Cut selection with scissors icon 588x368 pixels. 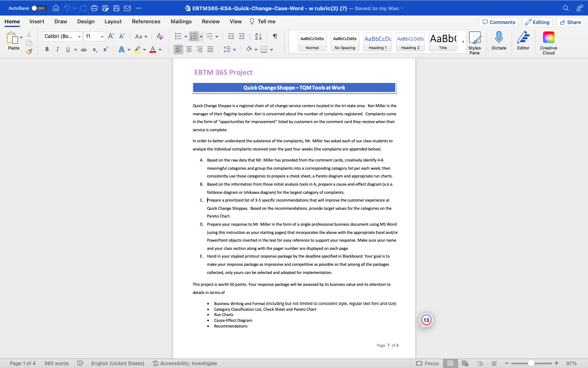point(29,34)
